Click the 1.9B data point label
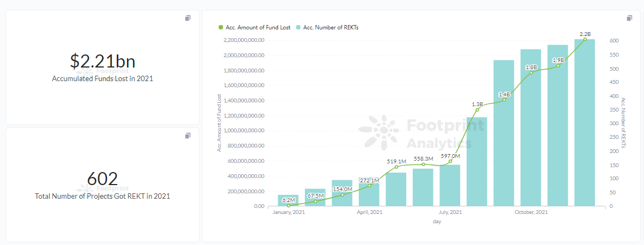The height and width of the screenshot is (245, 644). (558, 60)
